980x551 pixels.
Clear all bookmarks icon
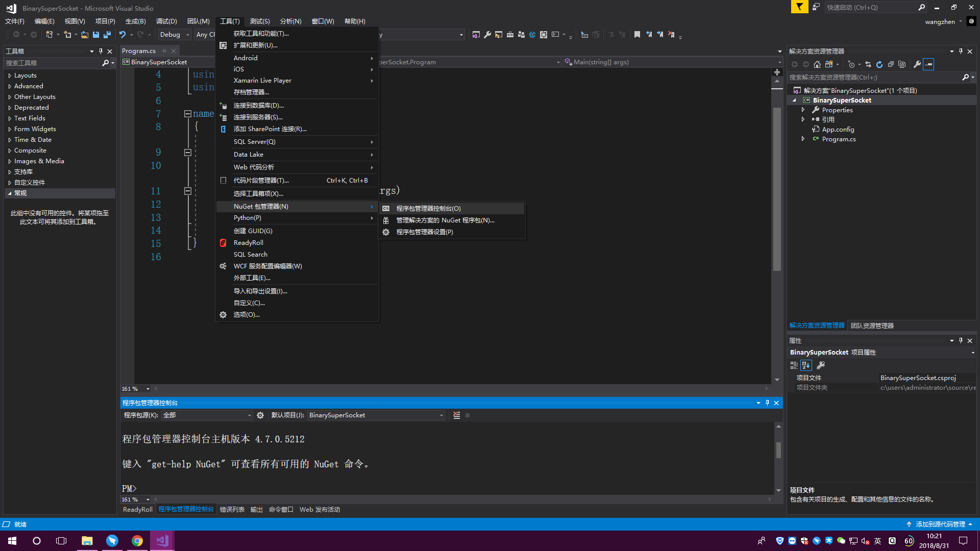point(671,35)
